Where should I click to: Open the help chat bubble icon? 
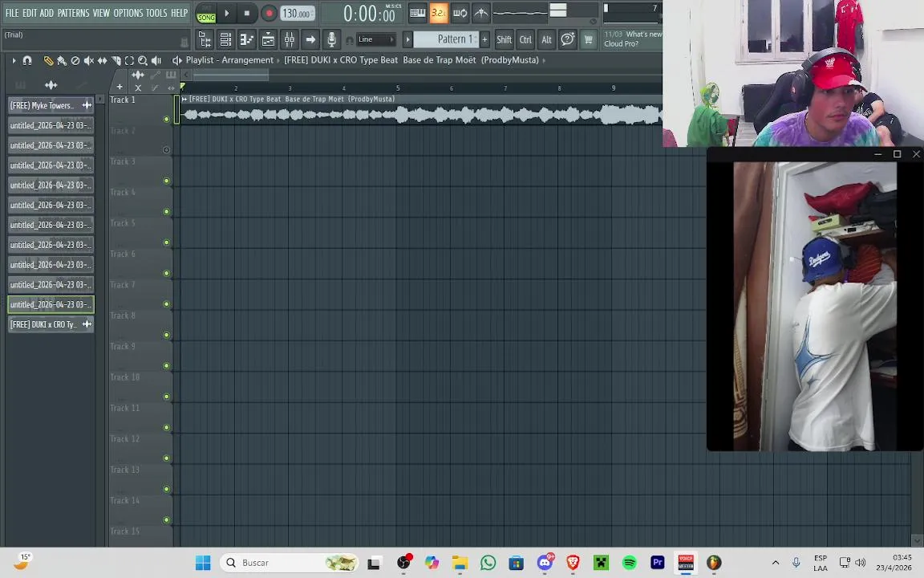(x=568, y=39)
